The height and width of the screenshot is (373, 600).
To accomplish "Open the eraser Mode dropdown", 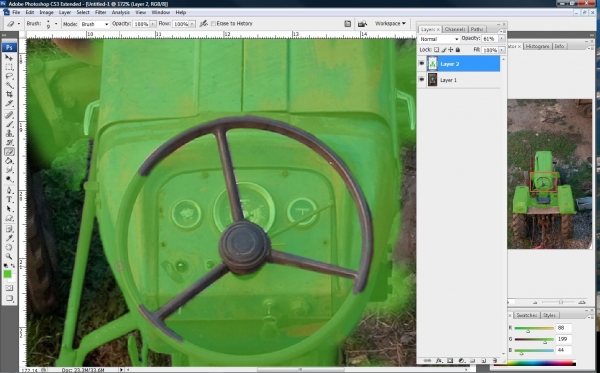I will pos(94,24).
